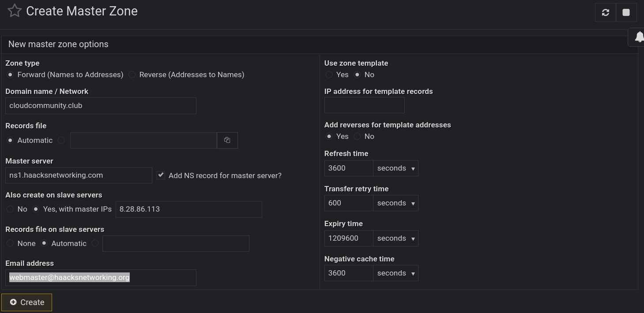Open Negative cache time units dropdown
The width and height of the screenshot is (644, 313).
(x=395, y=273)
